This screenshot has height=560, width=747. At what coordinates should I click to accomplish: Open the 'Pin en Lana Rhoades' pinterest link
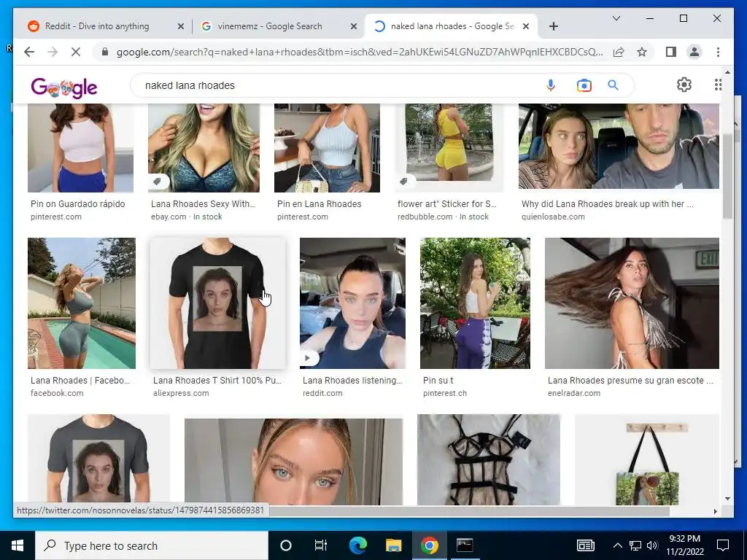pyautogui.click(x=320, y=204)
